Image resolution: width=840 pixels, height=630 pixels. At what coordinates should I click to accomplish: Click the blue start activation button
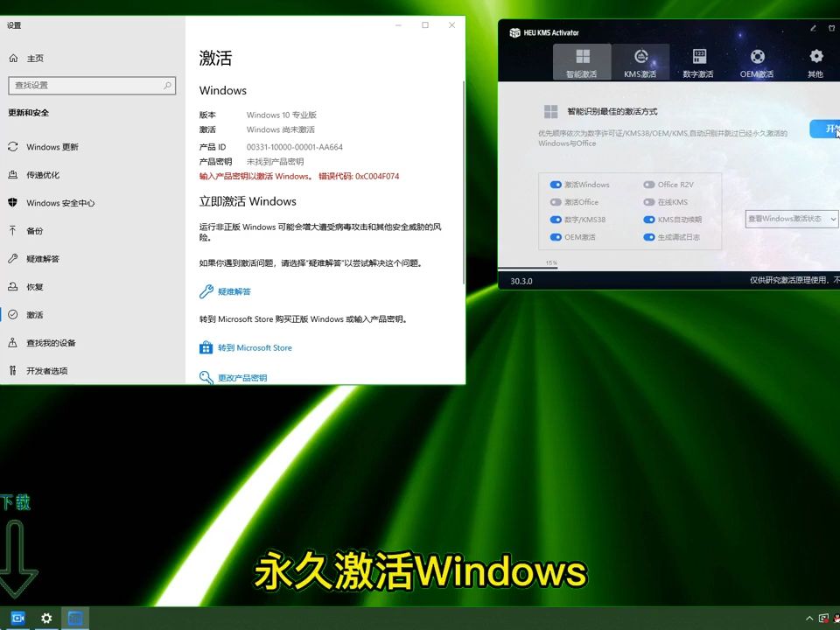[825, 129]
